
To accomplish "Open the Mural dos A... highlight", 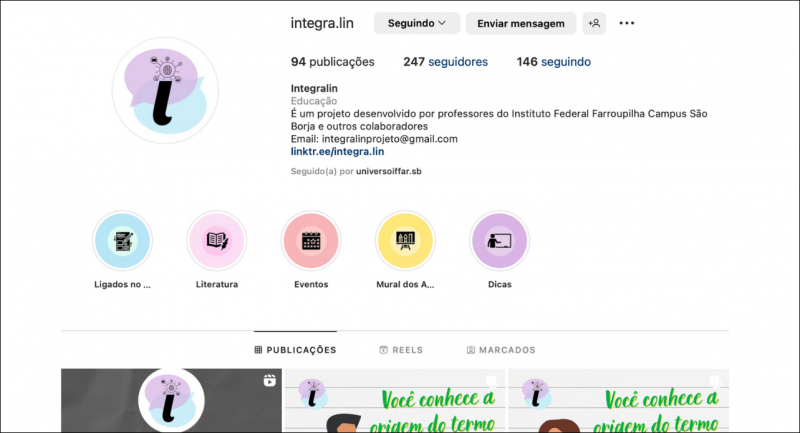I will [405, 241].
